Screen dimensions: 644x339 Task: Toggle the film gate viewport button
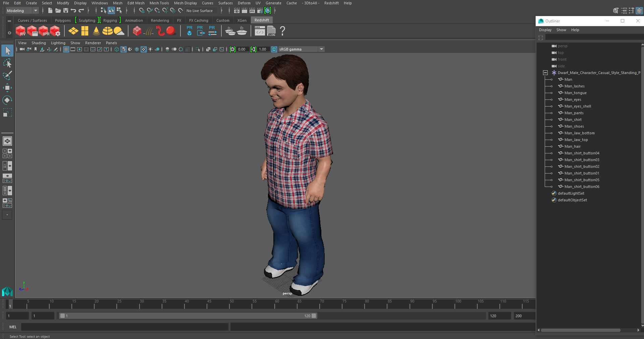tap(73, 49)
